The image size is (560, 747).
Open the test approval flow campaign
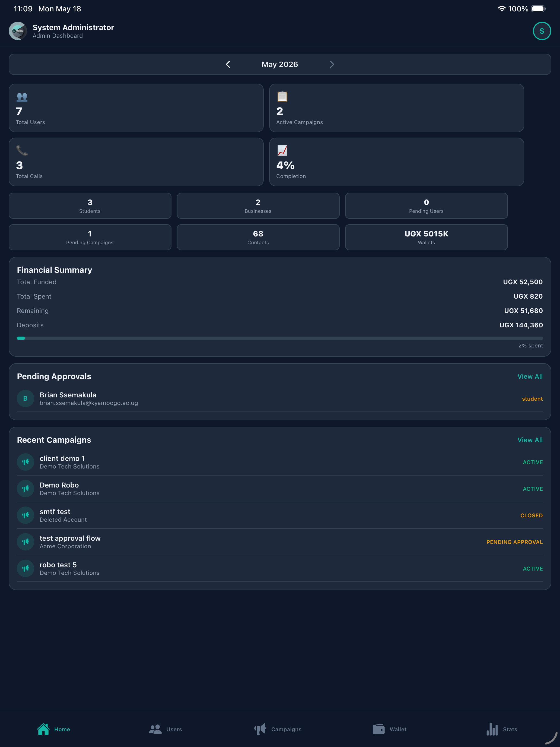click(x=280, y=542)
